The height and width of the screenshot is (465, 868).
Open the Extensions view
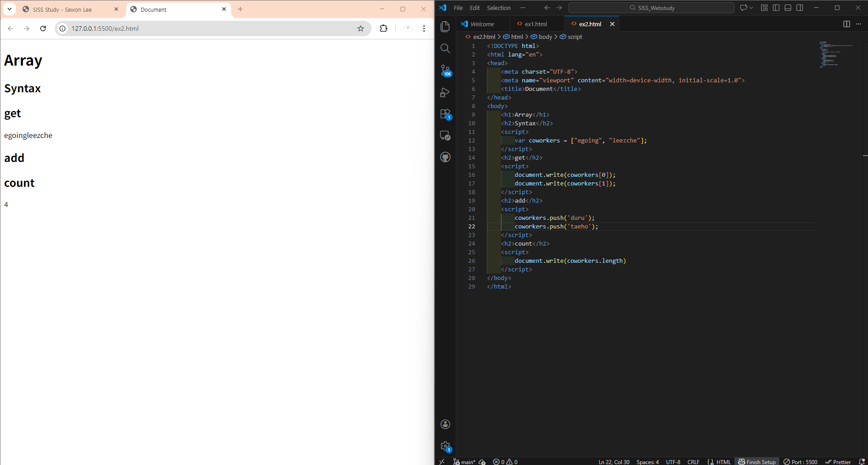(x=445, y=114)
